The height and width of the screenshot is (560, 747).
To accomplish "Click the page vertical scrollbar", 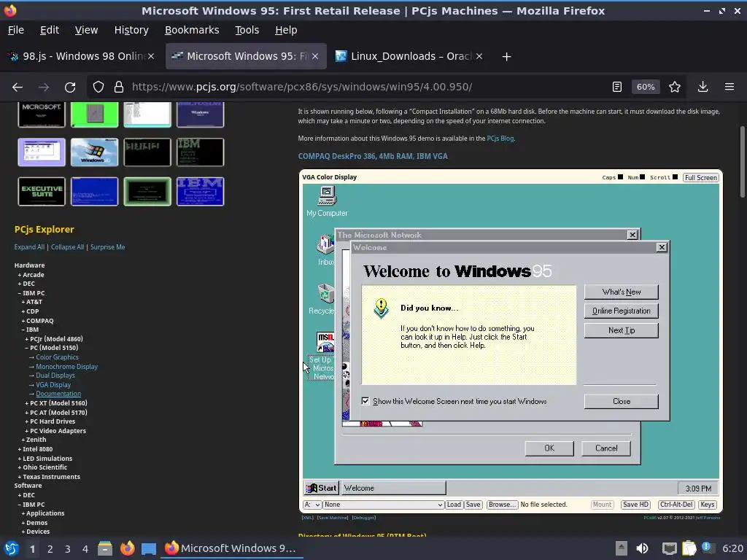I will (x=742, y=162).
